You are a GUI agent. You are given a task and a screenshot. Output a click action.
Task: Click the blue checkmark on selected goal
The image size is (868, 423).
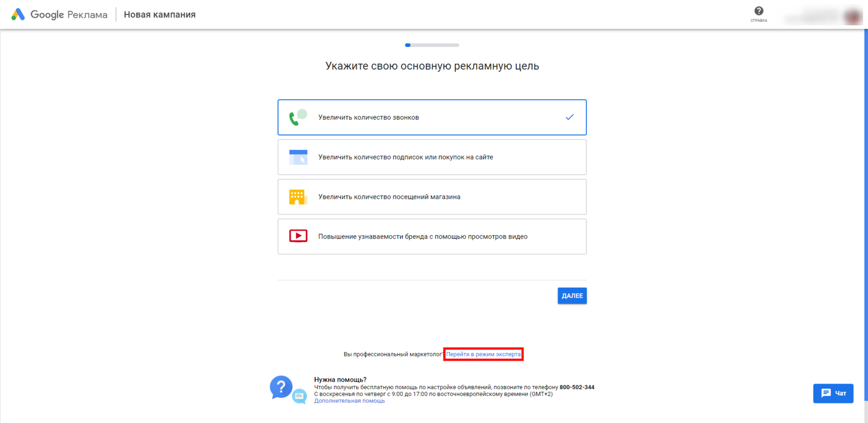569,117
